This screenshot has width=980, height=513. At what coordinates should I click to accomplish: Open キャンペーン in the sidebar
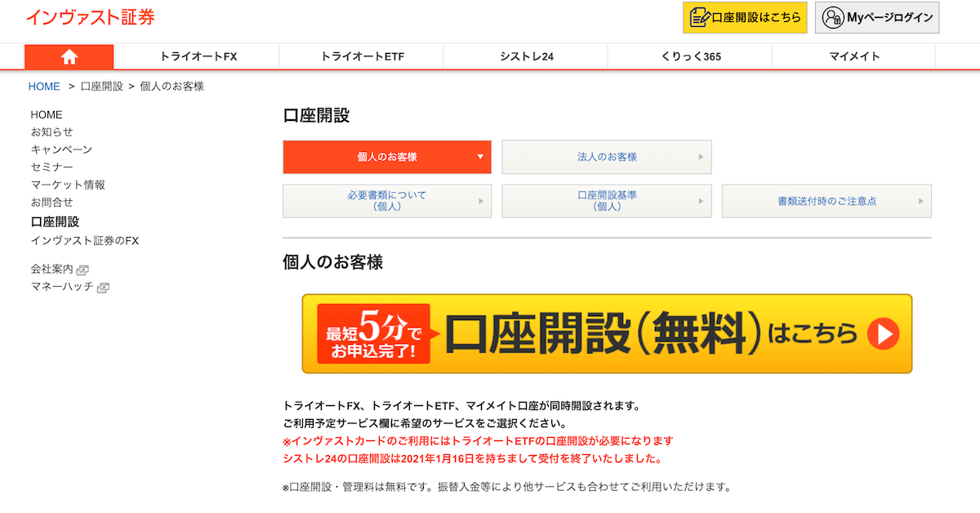(x=61, y=149)
